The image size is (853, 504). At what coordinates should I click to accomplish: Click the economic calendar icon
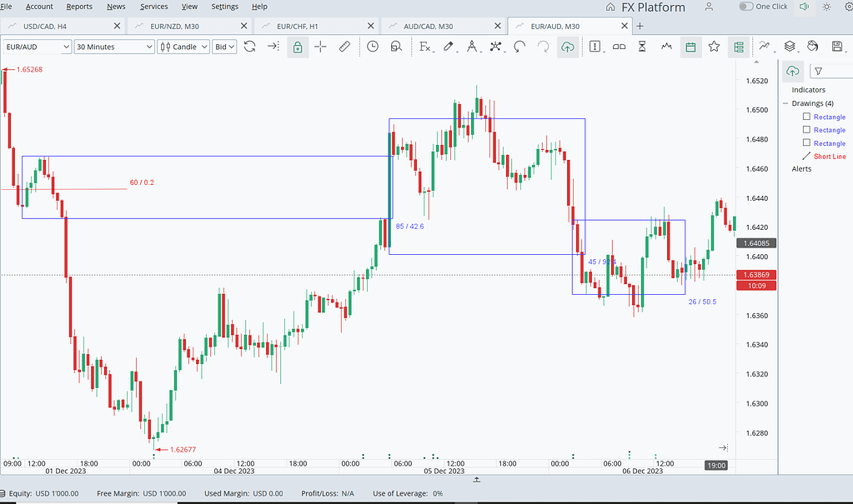tap(690, 47)
